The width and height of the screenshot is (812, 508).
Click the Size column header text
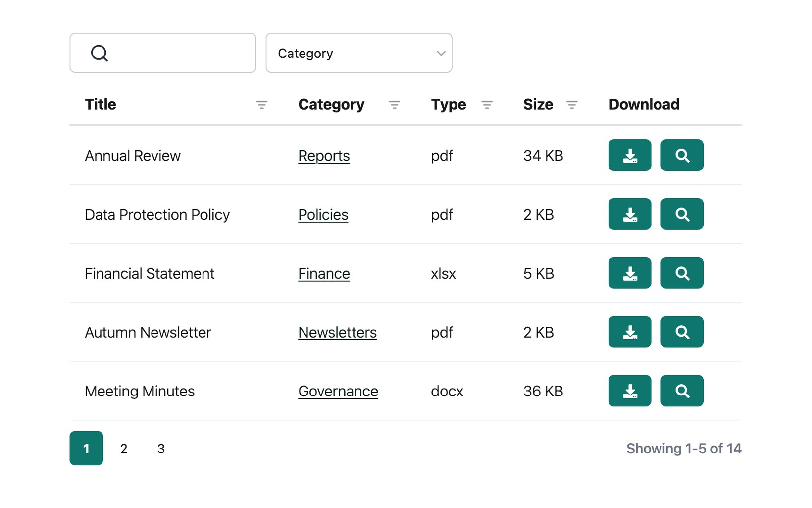[x=538, y=104]
